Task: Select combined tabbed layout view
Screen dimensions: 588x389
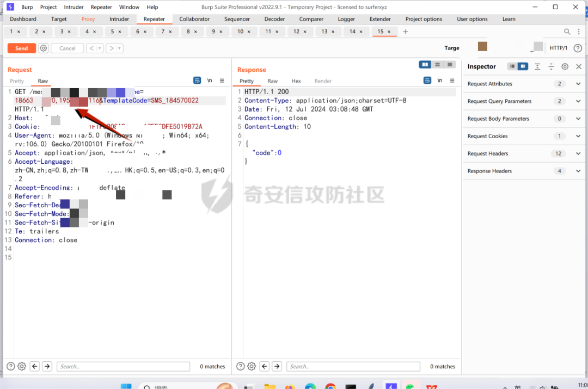Action: pos(450,64)
